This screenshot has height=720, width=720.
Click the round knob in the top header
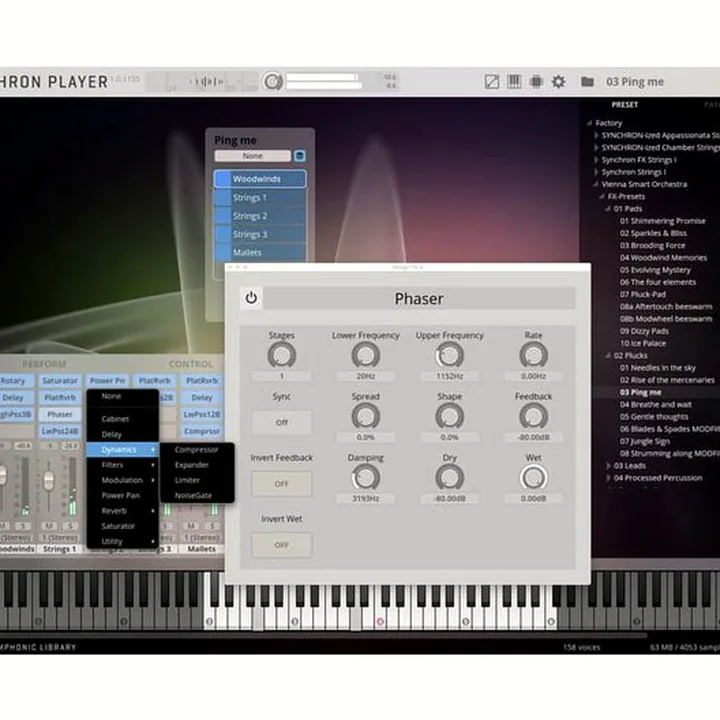coord(273,82)
